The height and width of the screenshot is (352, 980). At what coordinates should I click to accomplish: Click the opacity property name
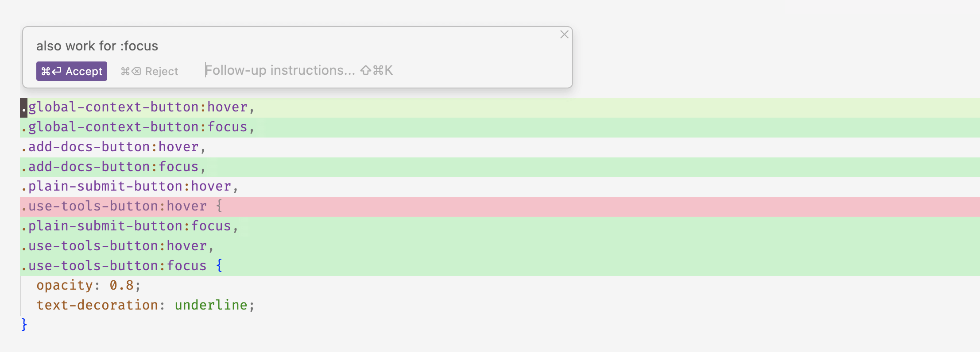(x=65, y=286)
